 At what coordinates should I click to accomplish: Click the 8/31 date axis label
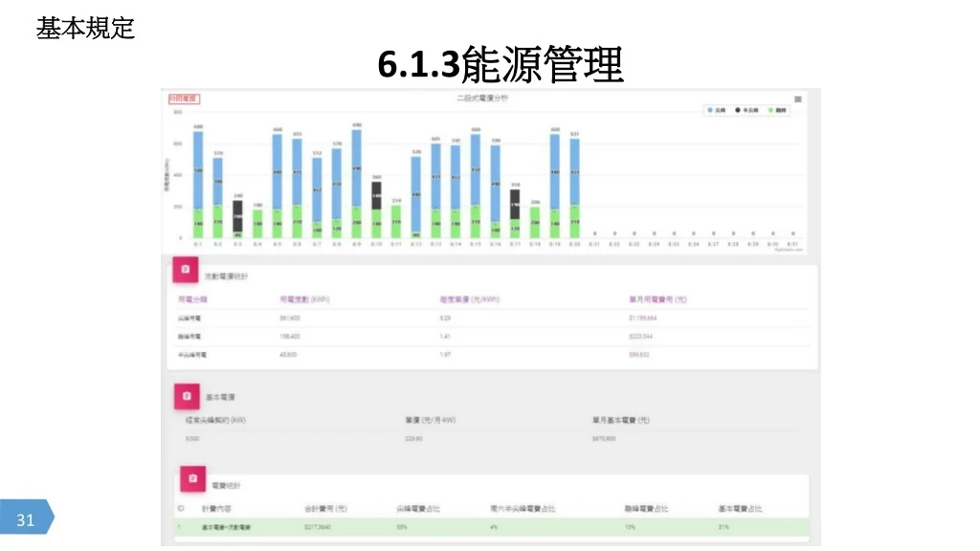(x=792, y=244)
